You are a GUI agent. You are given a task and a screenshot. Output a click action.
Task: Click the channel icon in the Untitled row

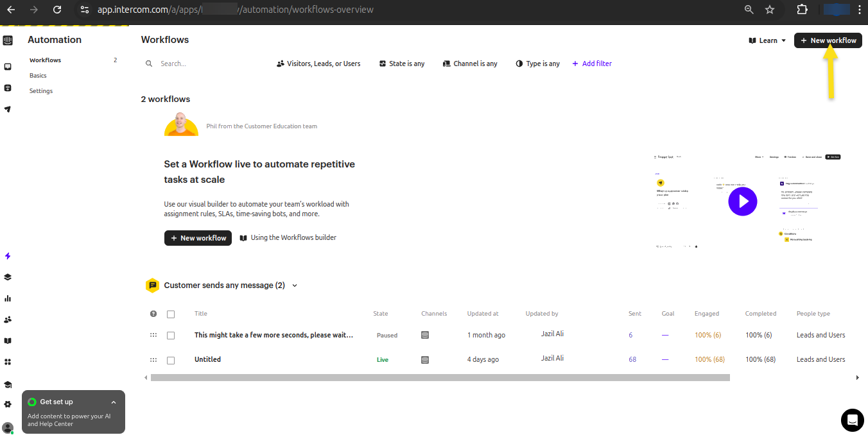425,360
